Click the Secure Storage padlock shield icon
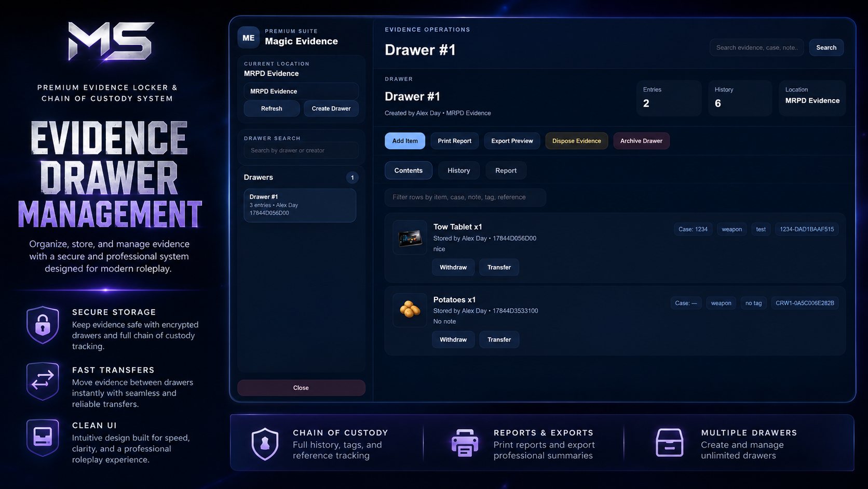The width and height of the screenshot is (868, 489). (43, 325)
